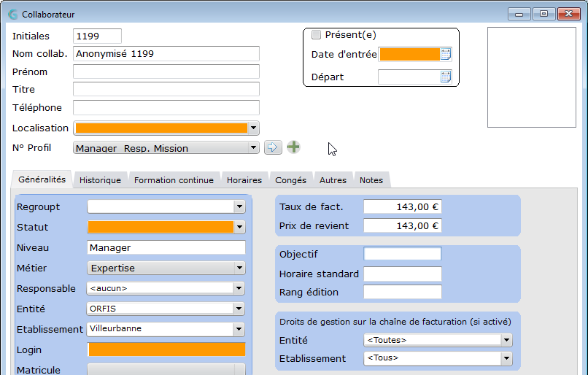Focus the Initiales field
Viewport: 588px width, 375px height.
coord(97,36)
